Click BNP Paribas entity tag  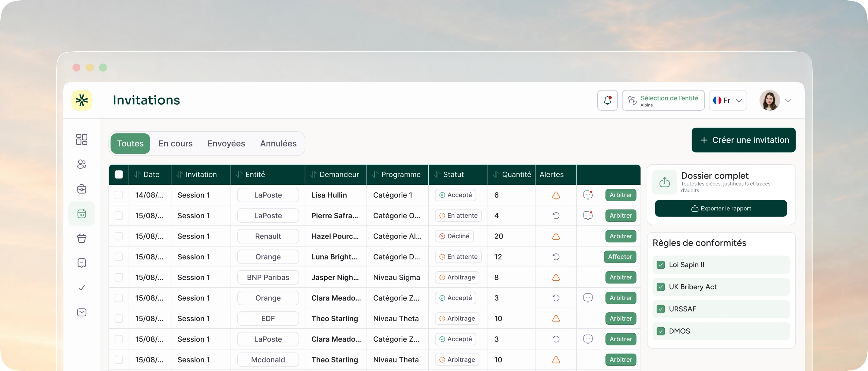tap(268, 277)
